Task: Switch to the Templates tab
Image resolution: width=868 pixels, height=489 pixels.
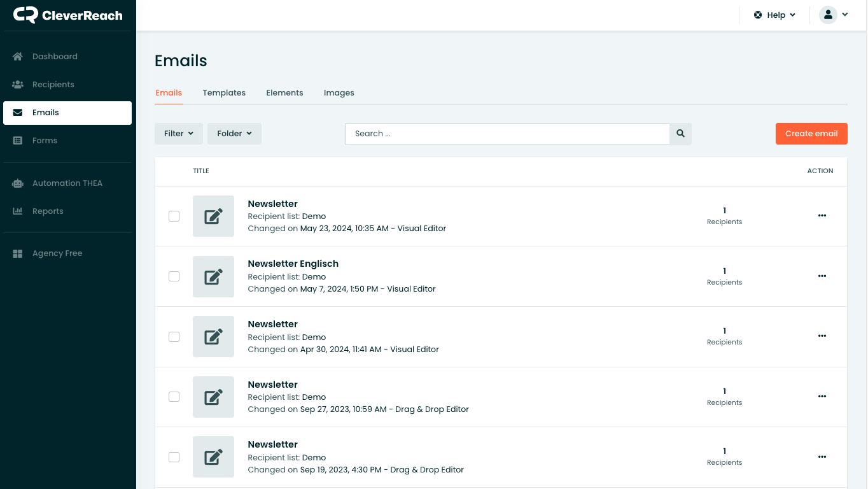Action: (224, 93)
